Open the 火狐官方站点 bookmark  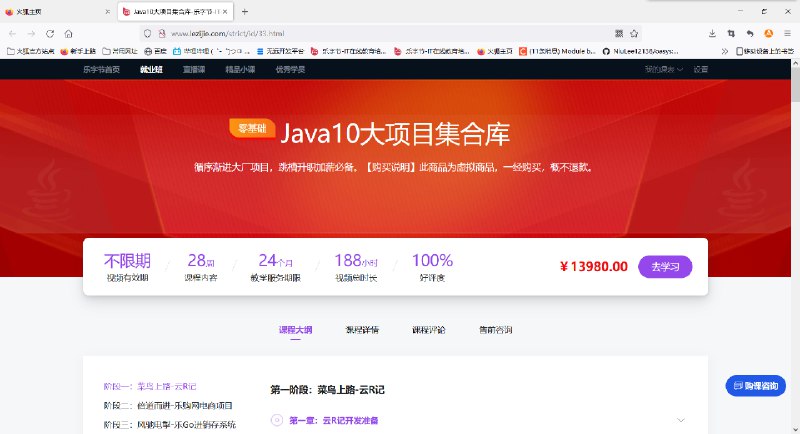(x=31, y=51)
